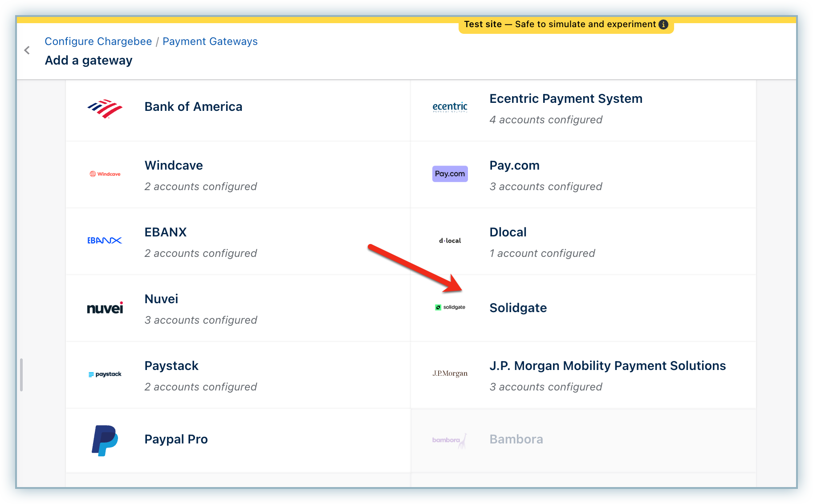The image size is (813, 504).
Task: Click the vertical scrollbar handle on left edge
Action: point(21,375)
